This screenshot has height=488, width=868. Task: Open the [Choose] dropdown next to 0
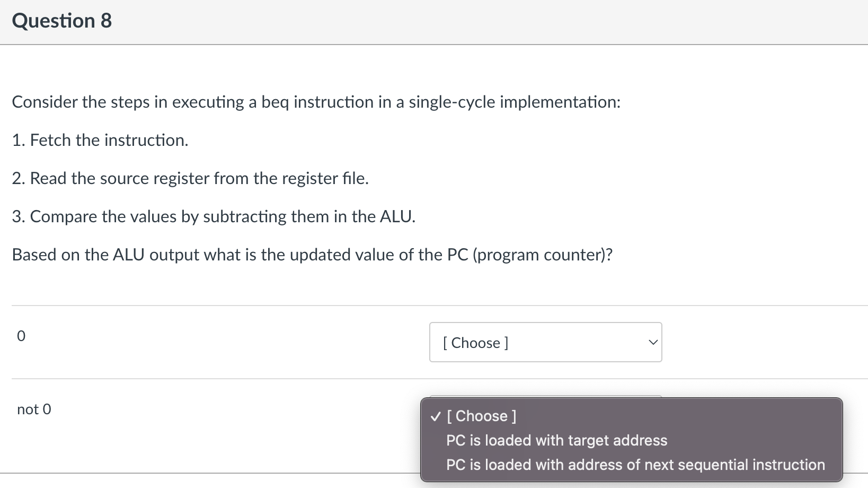pos(545,343)
